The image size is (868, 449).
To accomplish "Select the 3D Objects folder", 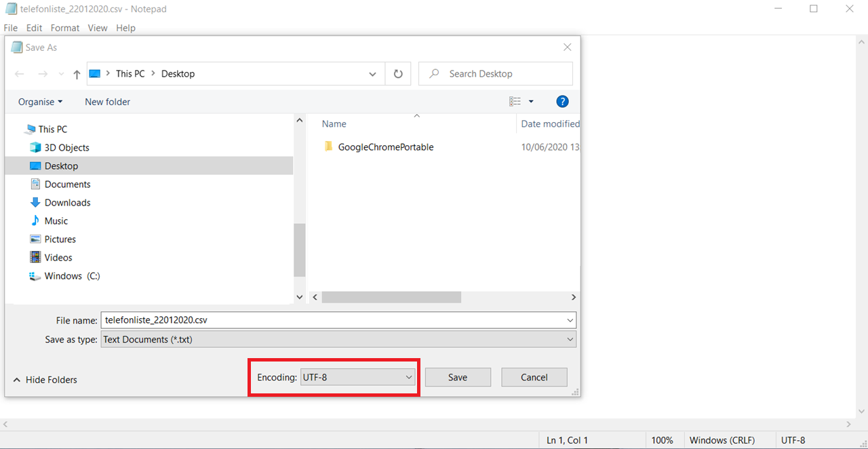I will pyautogui.click(x=66, y=147).
